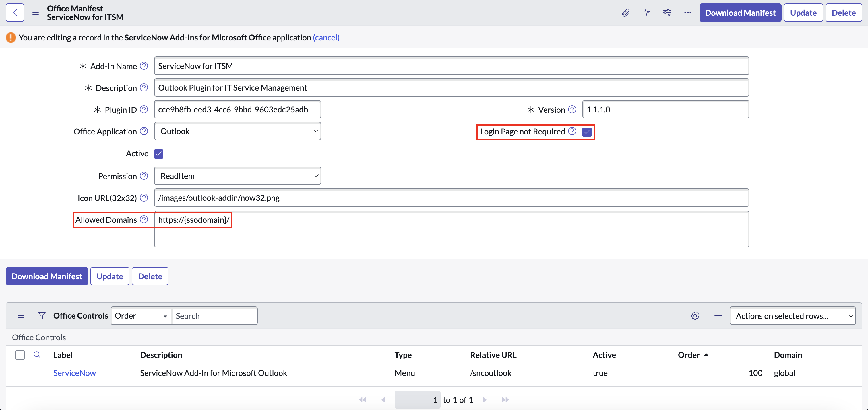Click into the Allowed Domains text area

[452, 229]
